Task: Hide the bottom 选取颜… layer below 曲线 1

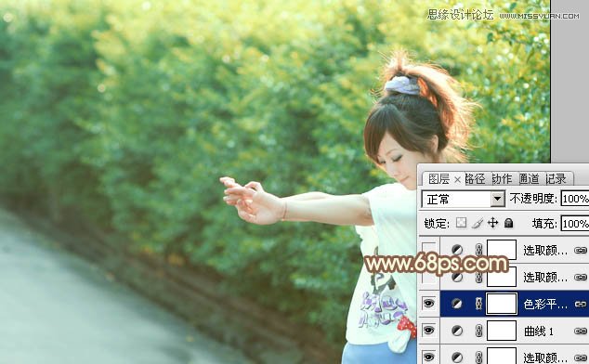Action: click(x=428, y=357)
